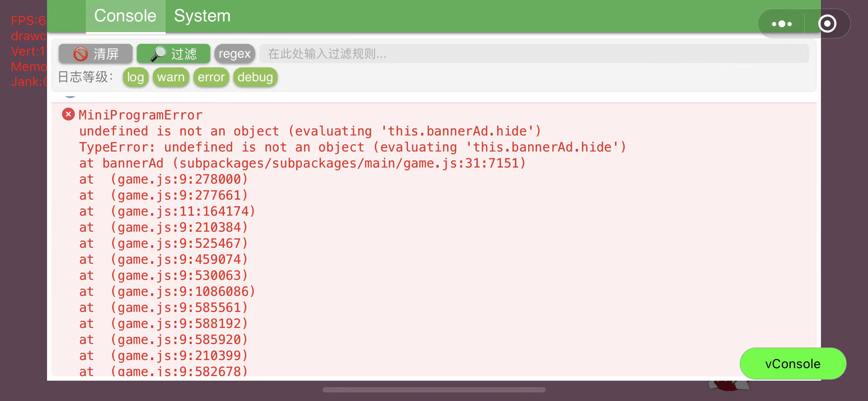
Task: Focus the filter rule input field
Action: [x=534, y=54]
